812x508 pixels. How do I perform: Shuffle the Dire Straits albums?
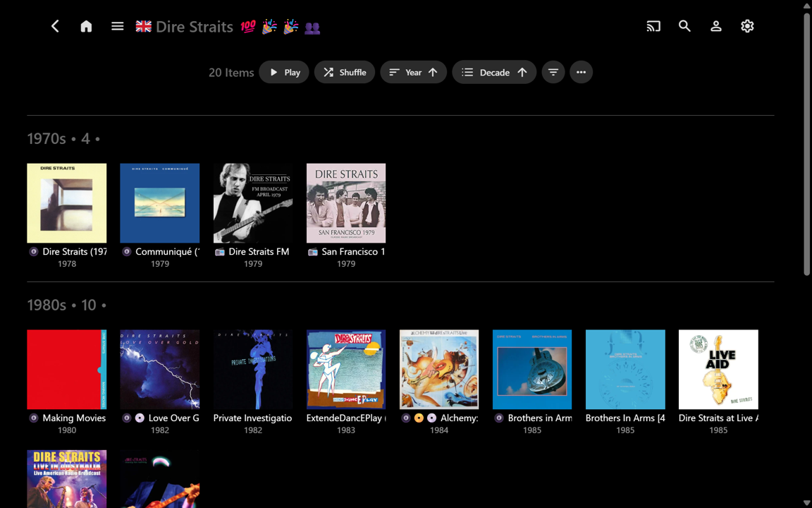coord(345,72)
